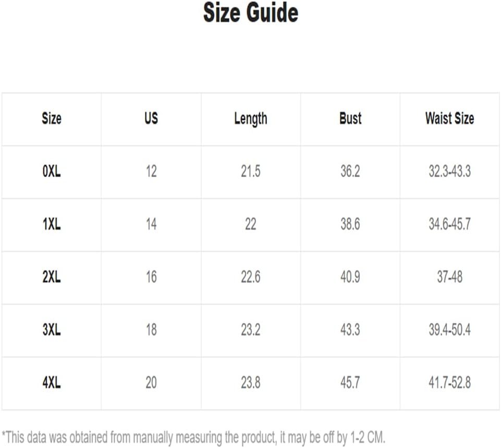Select the 0XL size row label
The image size is (501, 448).
click(x=52, y=171)
